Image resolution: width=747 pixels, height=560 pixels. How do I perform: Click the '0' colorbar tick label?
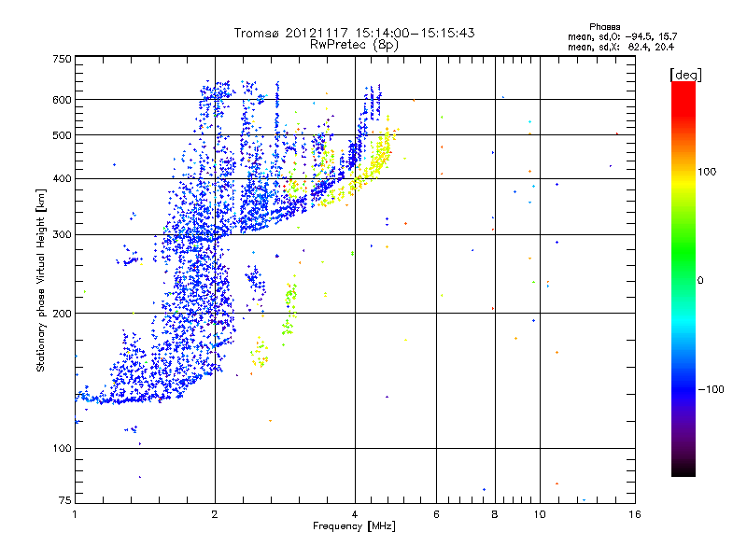click(x=700, y=281)
